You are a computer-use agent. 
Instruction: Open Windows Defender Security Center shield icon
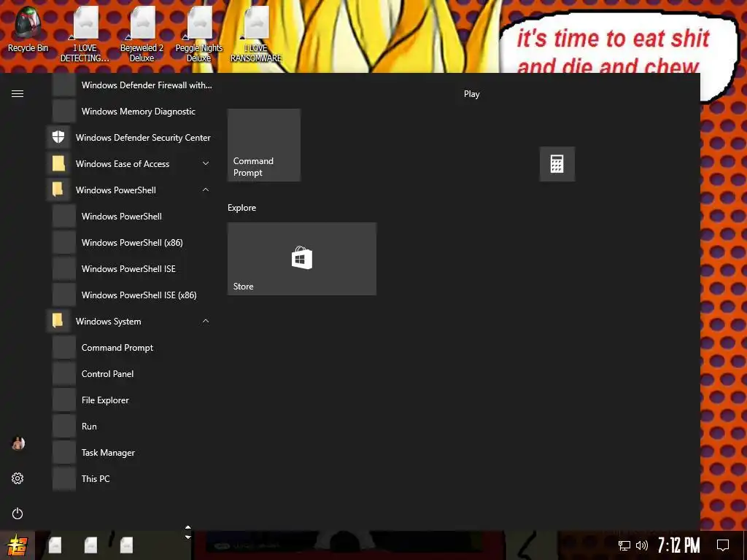(58, 137)
